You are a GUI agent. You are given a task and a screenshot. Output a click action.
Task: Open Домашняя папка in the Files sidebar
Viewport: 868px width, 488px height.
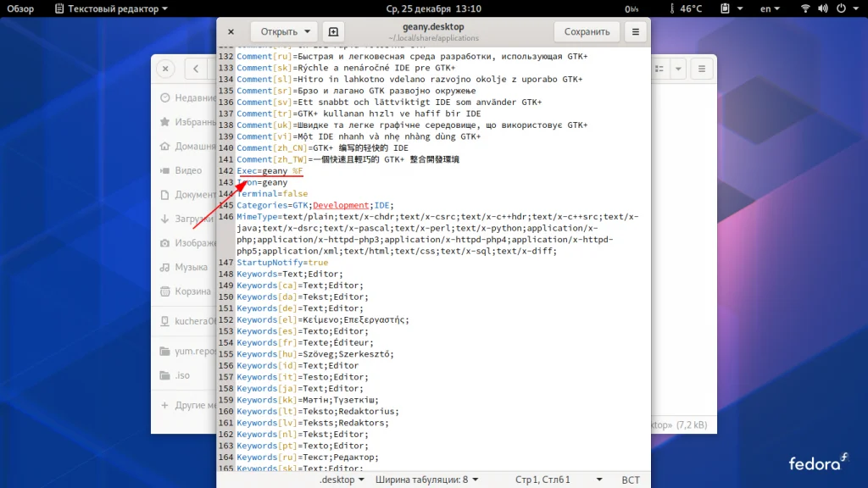(187, 146)
